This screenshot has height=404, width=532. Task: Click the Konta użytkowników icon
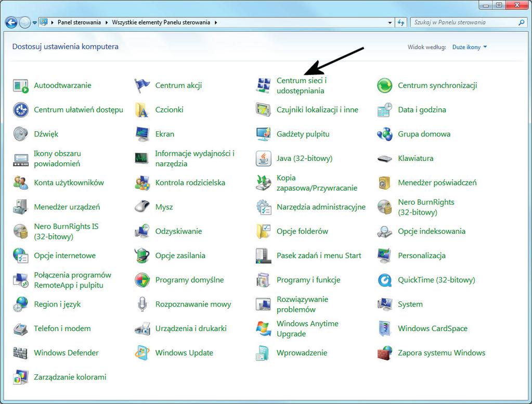(21, 183)
